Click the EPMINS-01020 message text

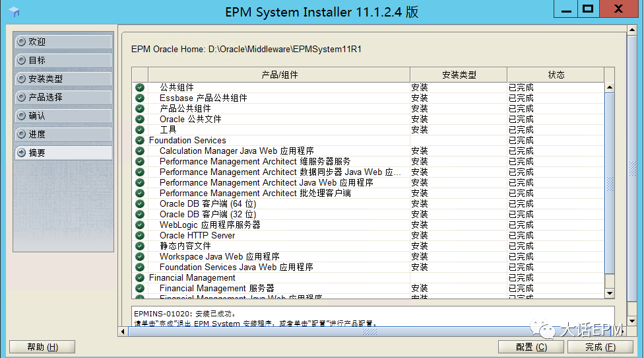click(185, 314)
